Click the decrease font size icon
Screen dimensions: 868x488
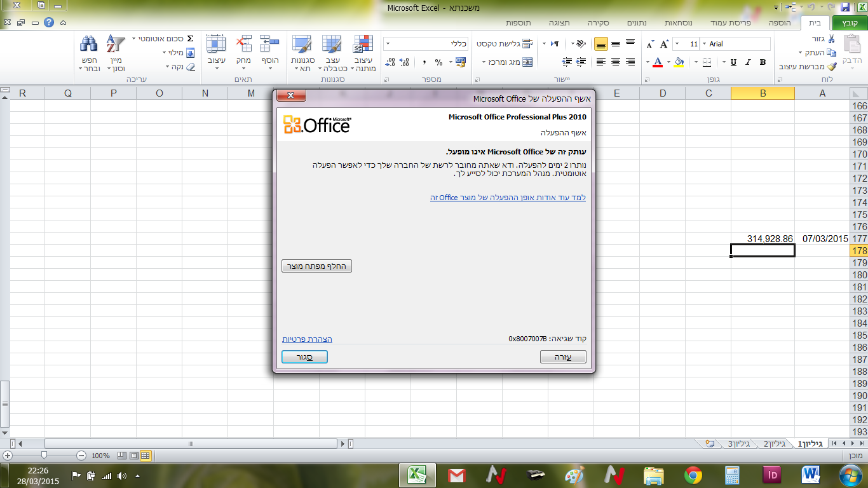click(649, 44)
